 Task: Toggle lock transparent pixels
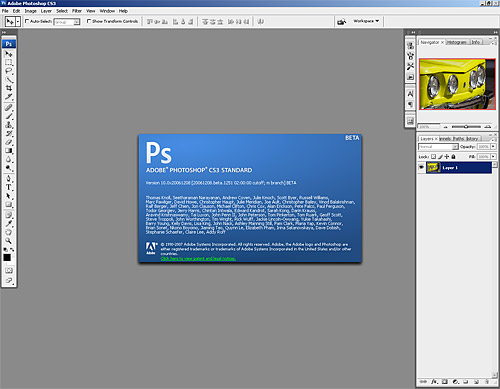coord(433,156)
